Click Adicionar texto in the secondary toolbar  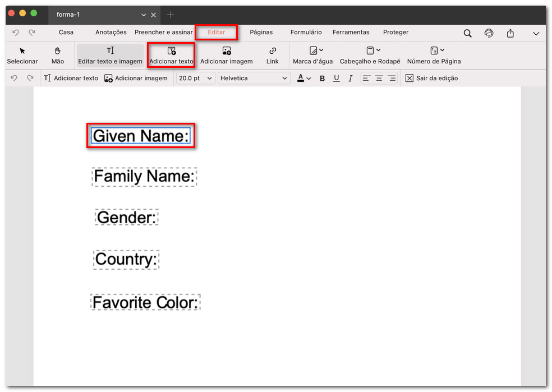click(x=71, y=79)
